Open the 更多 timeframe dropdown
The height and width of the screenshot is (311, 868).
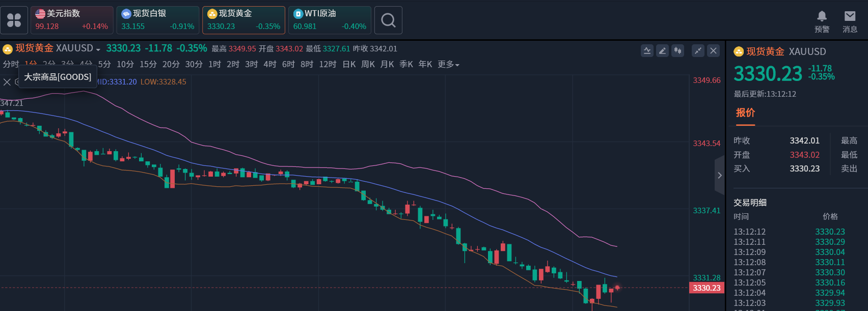coord(448,65)
